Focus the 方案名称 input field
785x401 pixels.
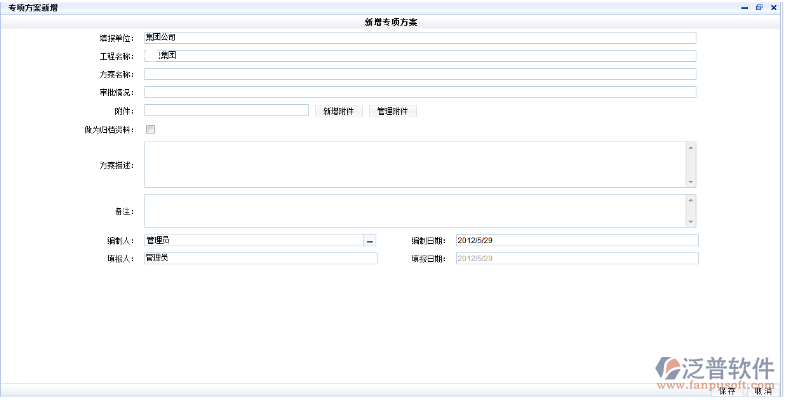(420, 74)
